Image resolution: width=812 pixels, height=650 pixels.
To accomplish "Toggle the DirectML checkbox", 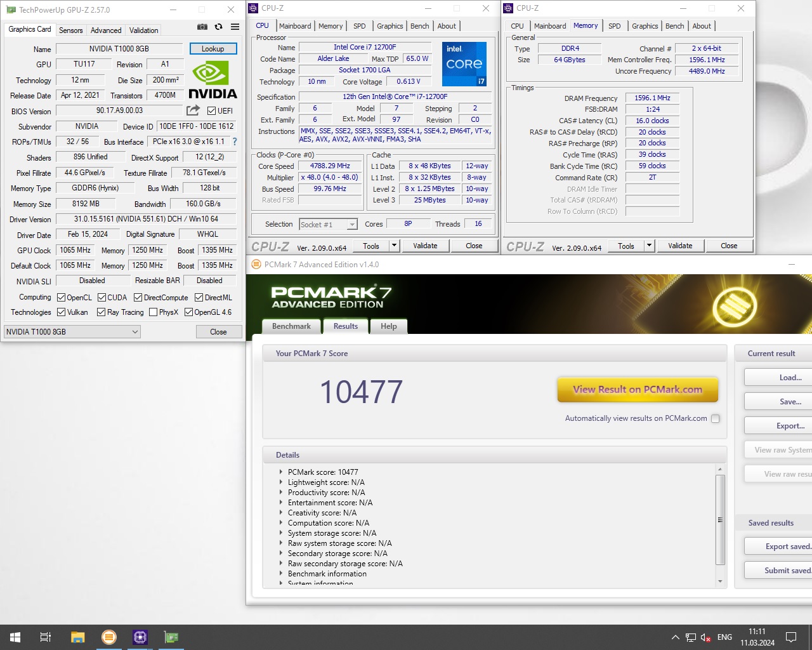I will click(x=199, y=297).
